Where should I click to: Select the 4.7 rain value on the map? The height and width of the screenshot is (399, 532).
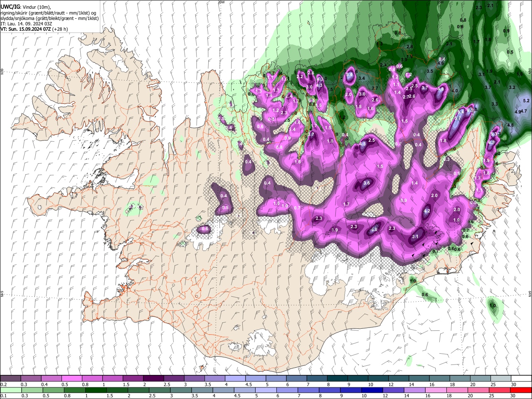coord(524,111)
